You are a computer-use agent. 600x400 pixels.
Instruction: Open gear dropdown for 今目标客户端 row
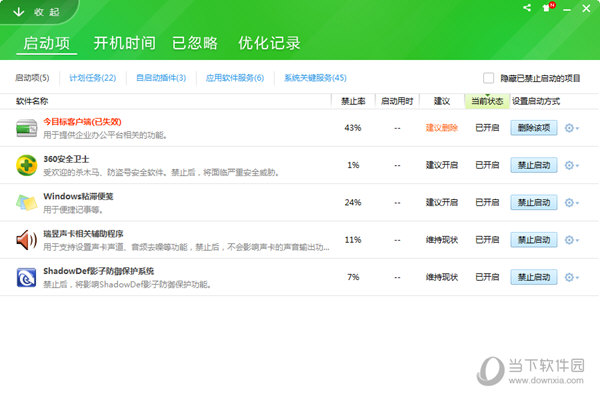point(572,128)
